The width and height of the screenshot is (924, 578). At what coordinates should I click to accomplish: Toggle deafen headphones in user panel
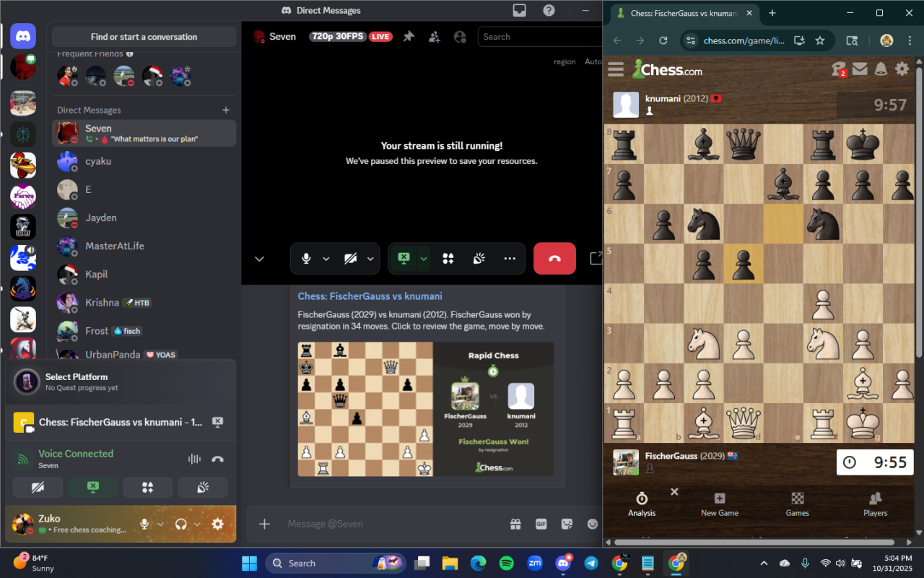coord(181,524)
